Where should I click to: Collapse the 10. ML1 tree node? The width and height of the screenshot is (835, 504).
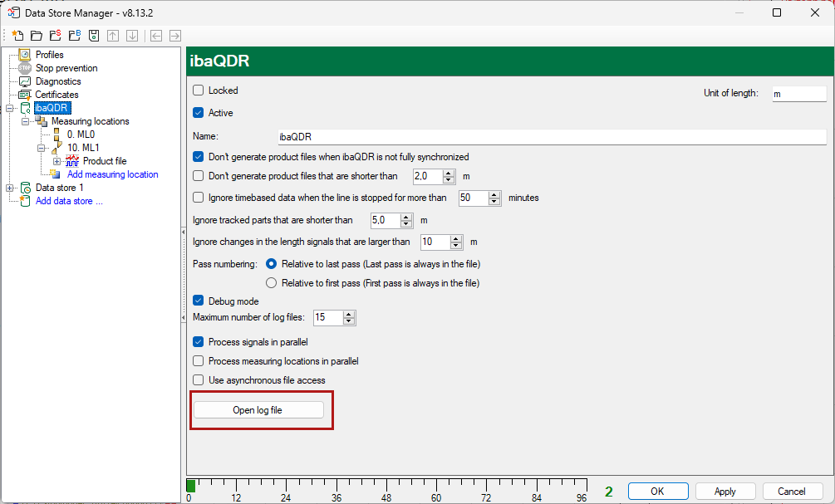[41, 148]
